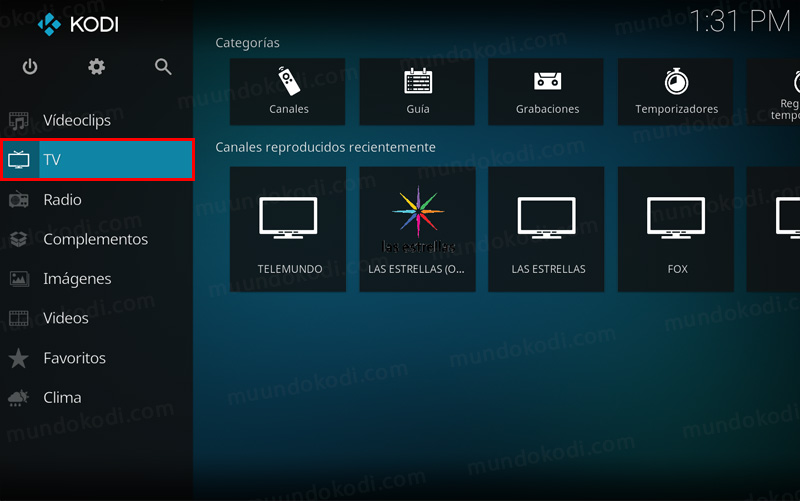Image resolution: width=800 pixels, height=501 pixels.
Task: Open the Vídeoclips menu item
Action: 96,120
